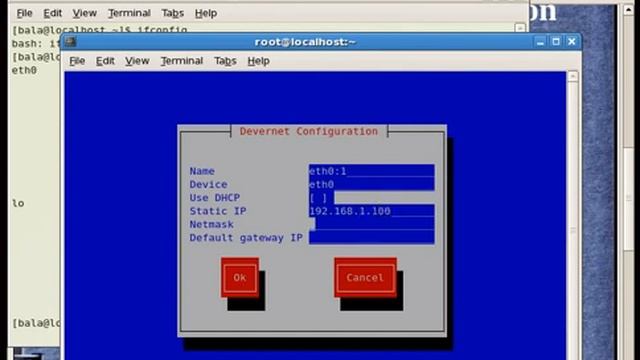Click the terminal icon in root@localhost title bar
This screenshot has width=640, height=360.
(71, 41)
